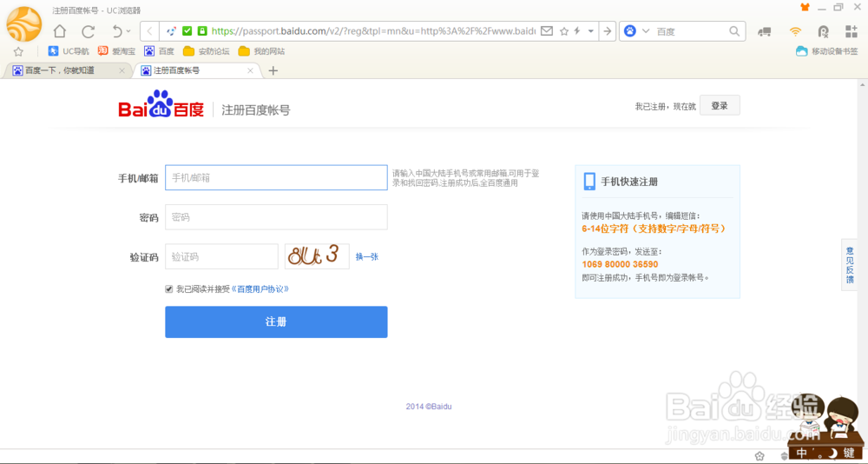
Task: Click the green HTTPS lock icon
Action: pyautogui.click(x=202, y=31)
